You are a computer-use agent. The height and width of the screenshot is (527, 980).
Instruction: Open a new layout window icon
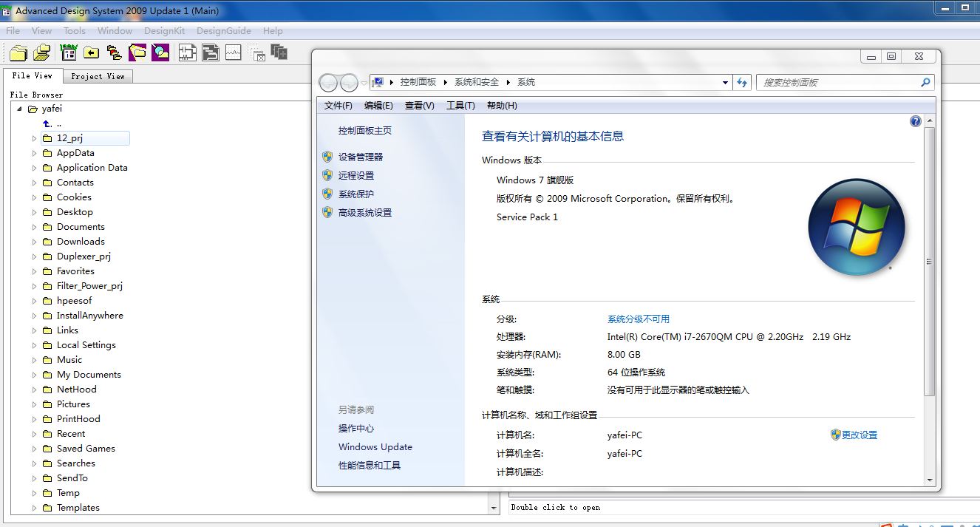point(211,52)
